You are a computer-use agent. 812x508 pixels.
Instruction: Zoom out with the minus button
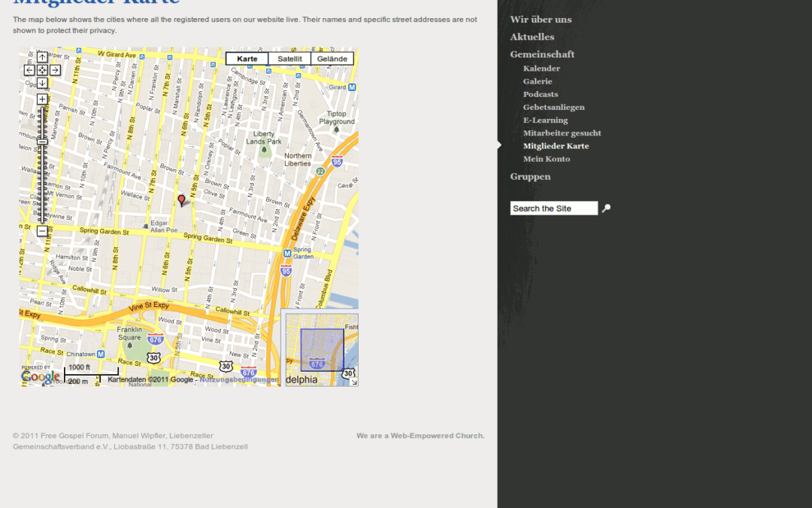click(42, 231)
